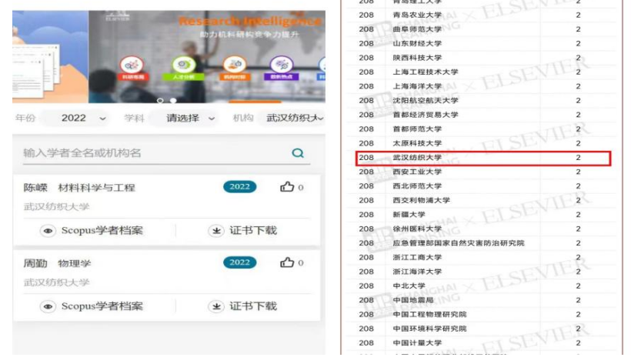Select the 上海海洋大学 table row
The height and width of the screenshot is (364, 631).
coord(482,86)
